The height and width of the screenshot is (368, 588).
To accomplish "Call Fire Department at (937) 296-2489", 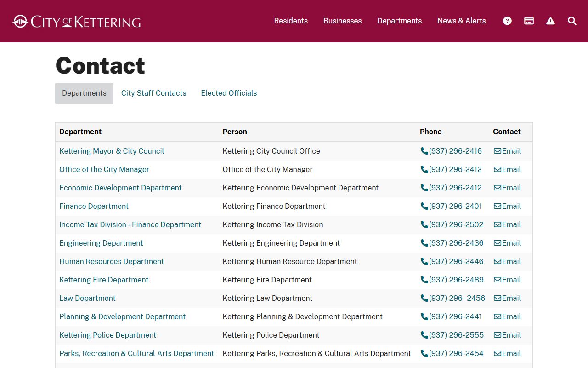I will tap(452, 280).
